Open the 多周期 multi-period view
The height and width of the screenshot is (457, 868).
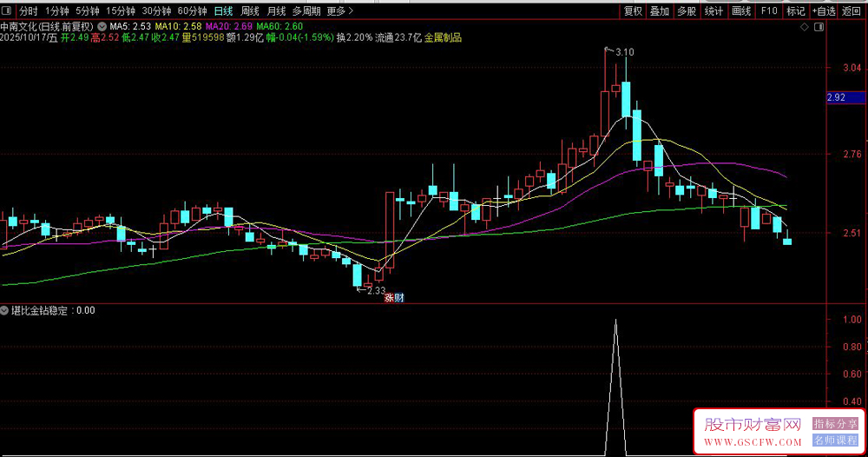[306, 11]
